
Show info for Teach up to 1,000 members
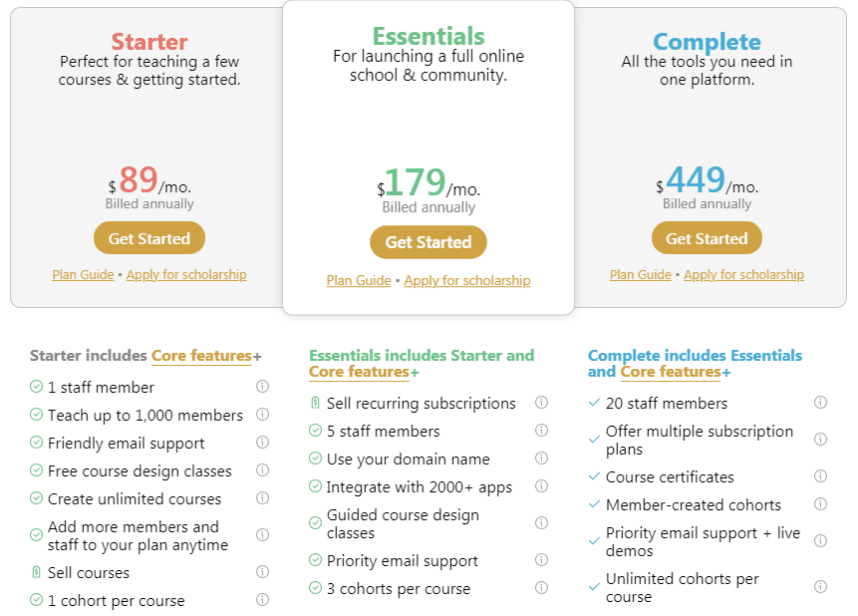tap(263, 415)
